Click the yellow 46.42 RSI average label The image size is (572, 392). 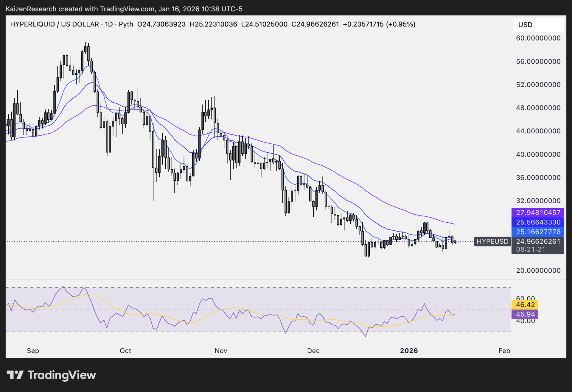tap(525, 304)
